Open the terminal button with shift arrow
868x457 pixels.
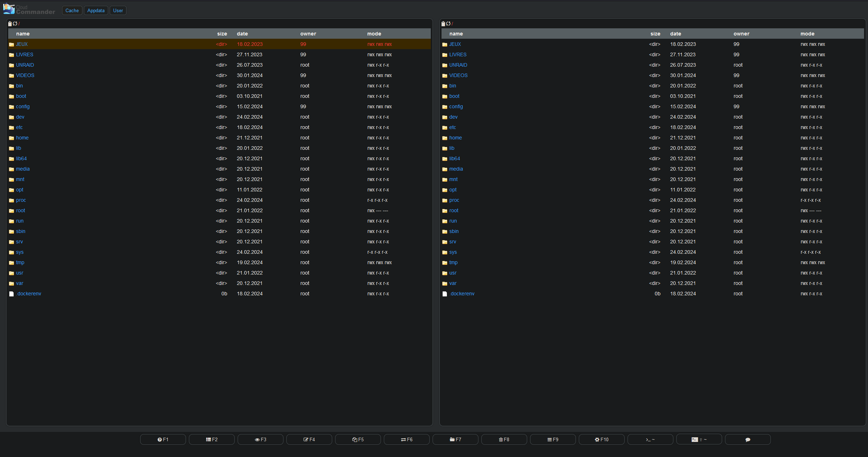[699, 439]
